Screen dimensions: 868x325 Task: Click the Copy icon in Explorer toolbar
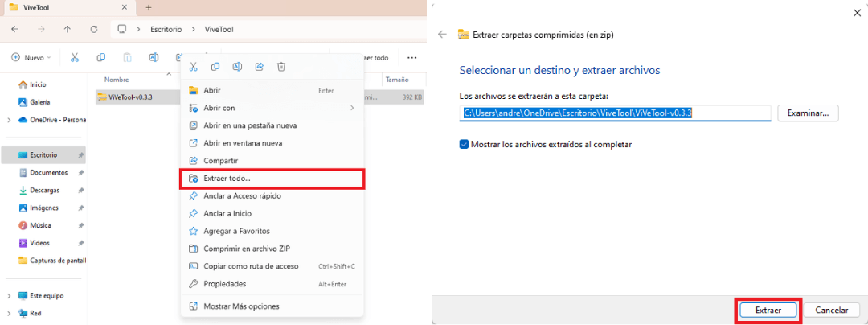(x=100, y=58)
